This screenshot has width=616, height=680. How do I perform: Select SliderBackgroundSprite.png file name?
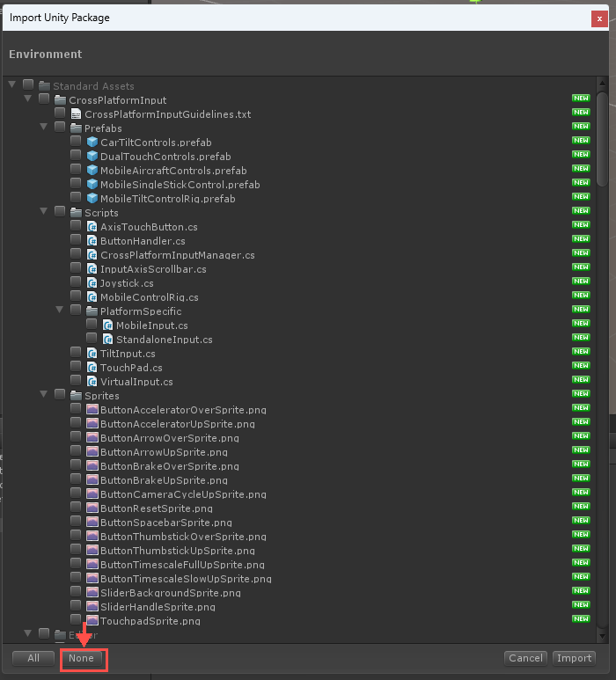click(x=171, y=593)
